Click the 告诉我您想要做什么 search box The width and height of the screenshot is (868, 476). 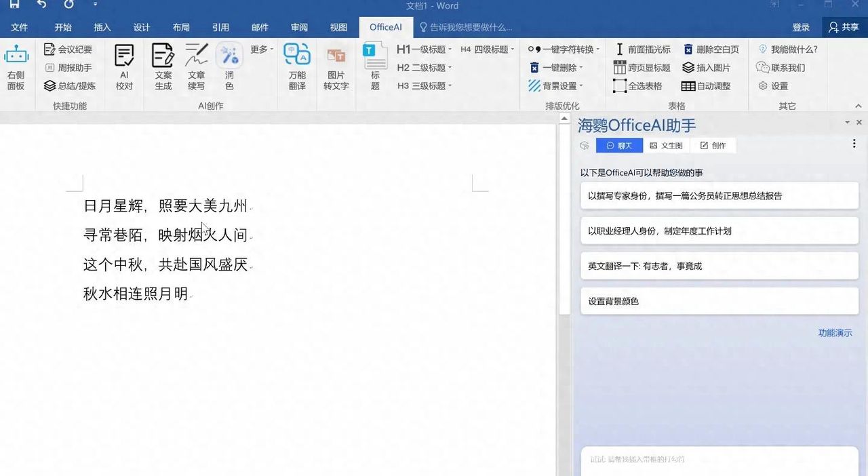(x=465, y=27)
